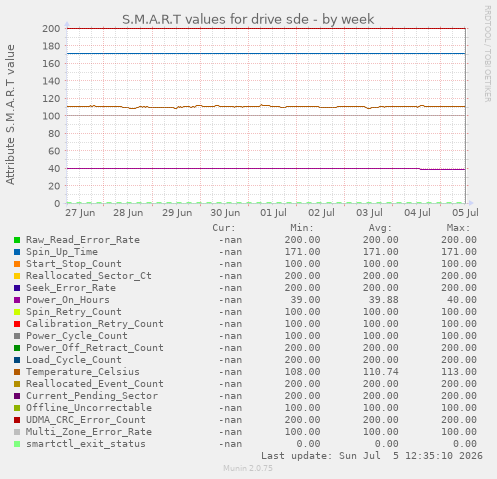Click the Temperature_Celsius max value 113.00
The image size is (497, 479).
(x=459, y=372)
